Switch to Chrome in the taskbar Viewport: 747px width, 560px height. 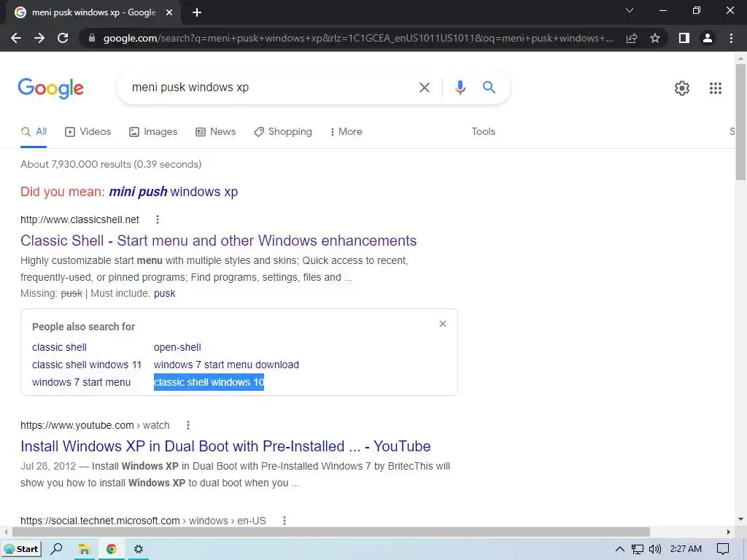112,549
